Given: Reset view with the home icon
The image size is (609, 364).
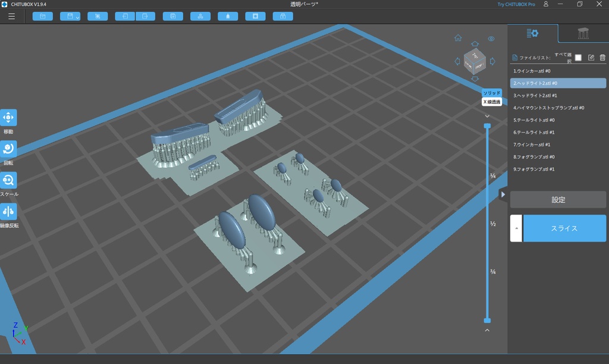Looking at the screenshot, I should click(458, 37).
